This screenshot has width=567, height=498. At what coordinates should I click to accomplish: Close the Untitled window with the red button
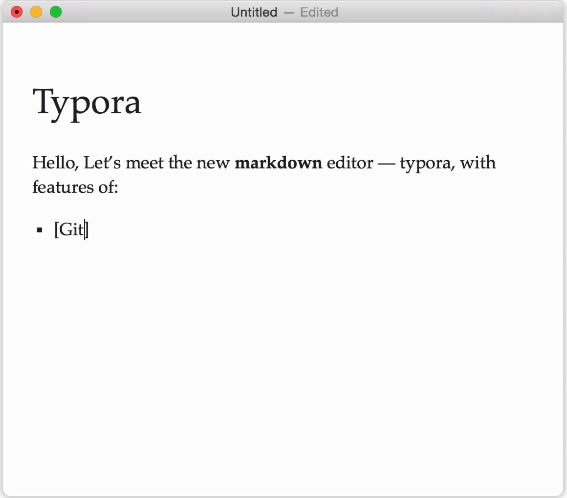coord(17,12)
